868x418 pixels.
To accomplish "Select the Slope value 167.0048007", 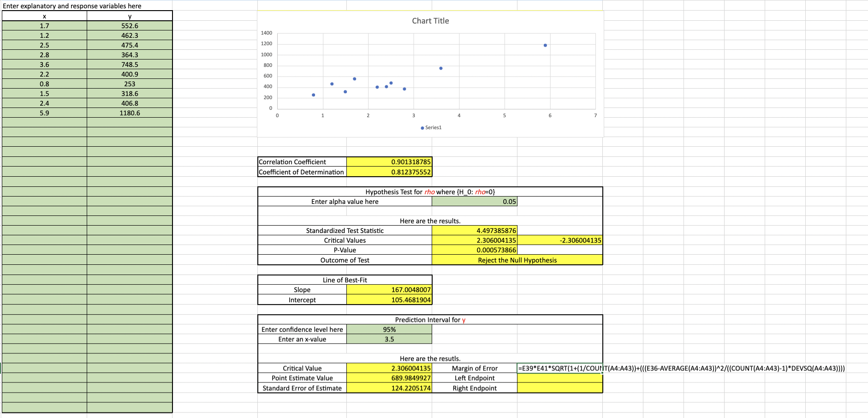I will point(389,290).
